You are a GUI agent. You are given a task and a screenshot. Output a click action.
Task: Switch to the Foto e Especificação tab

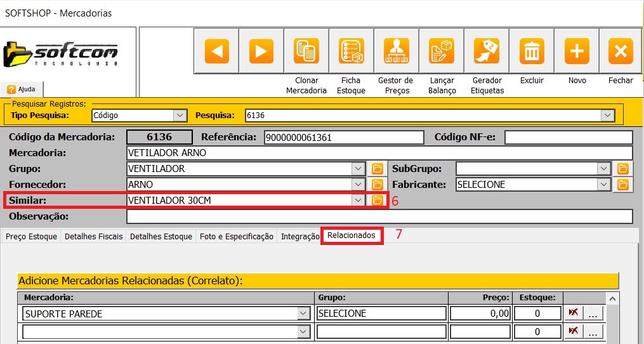(x=236, y=236)
